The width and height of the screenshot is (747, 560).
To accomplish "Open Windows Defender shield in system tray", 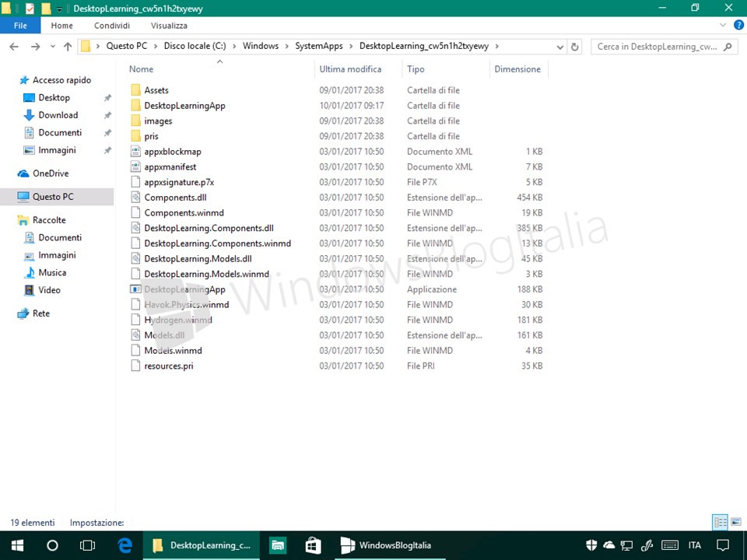I will (591, 545).
